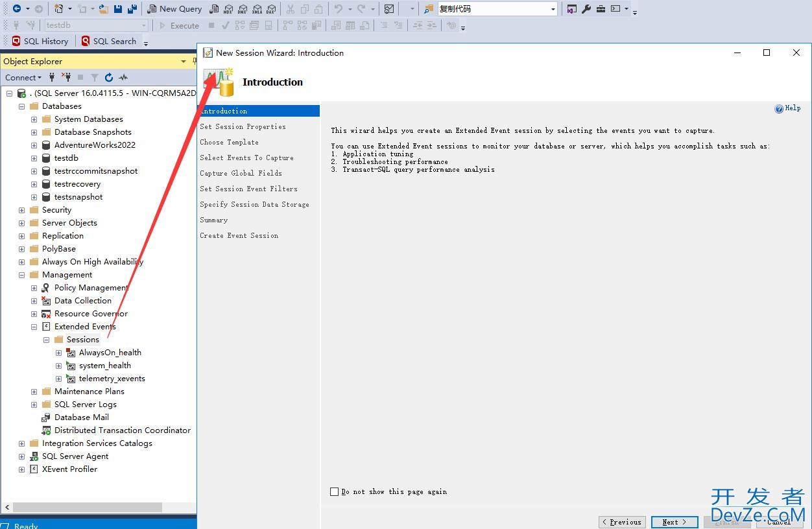Go to Create Event Session page

coord(239,235)
